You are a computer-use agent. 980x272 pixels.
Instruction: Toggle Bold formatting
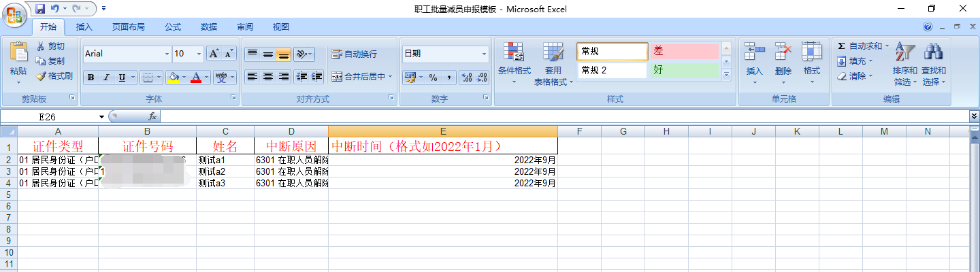click(x=91, y=78)
